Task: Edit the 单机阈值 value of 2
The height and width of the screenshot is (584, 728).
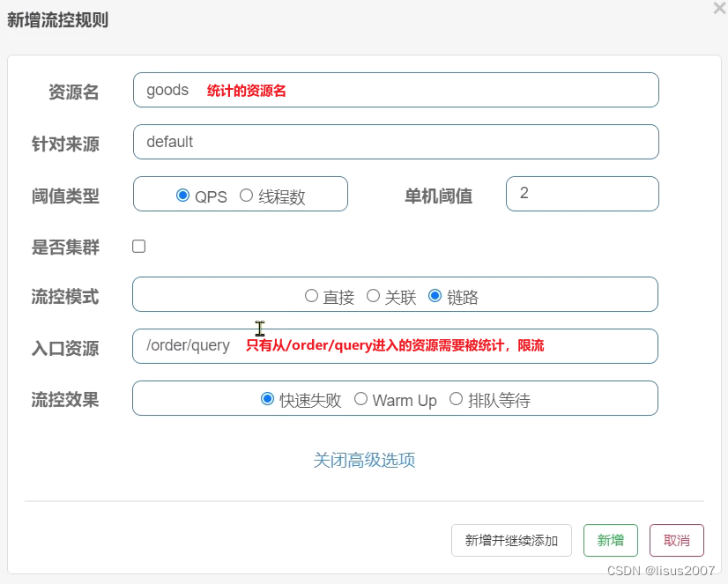Action: tap(582, 194)
